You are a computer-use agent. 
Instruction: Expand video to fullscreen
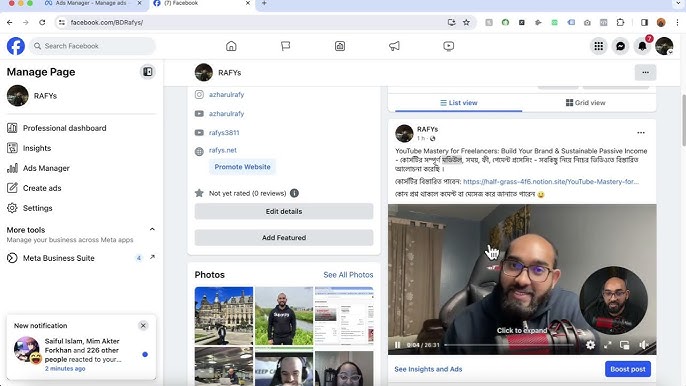tap(608, 345)
